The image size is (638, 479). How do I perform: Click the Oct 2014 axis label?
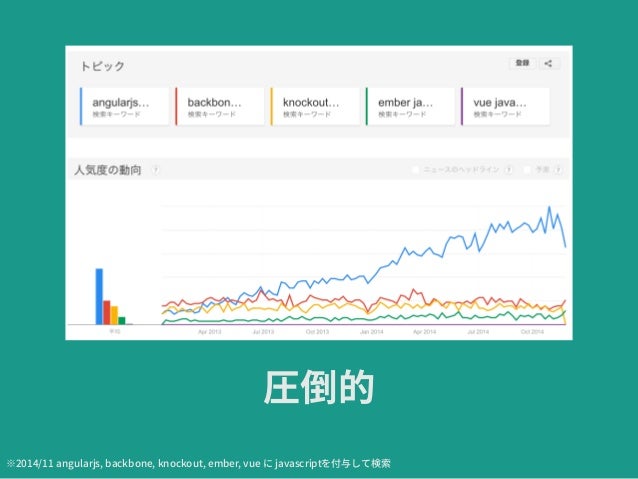(532, 332)
